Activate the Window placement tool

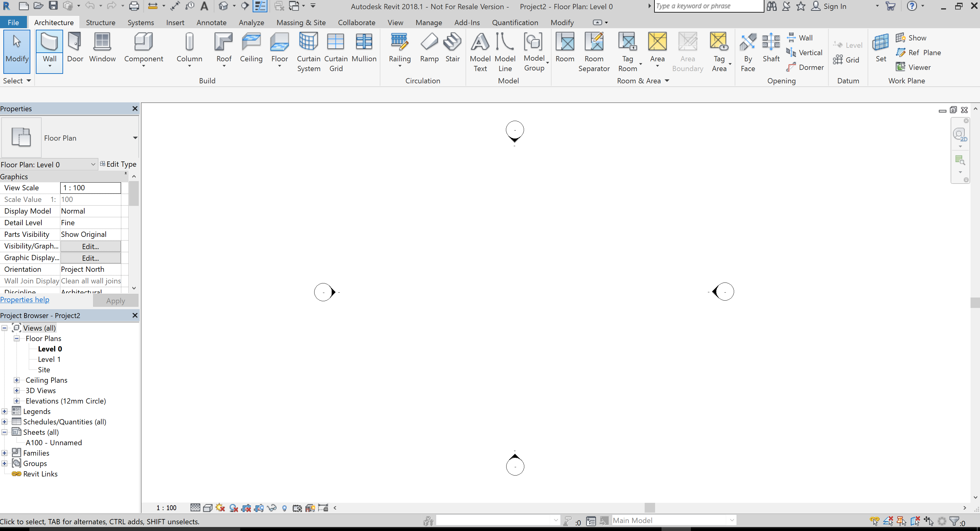tap(102, 49)
